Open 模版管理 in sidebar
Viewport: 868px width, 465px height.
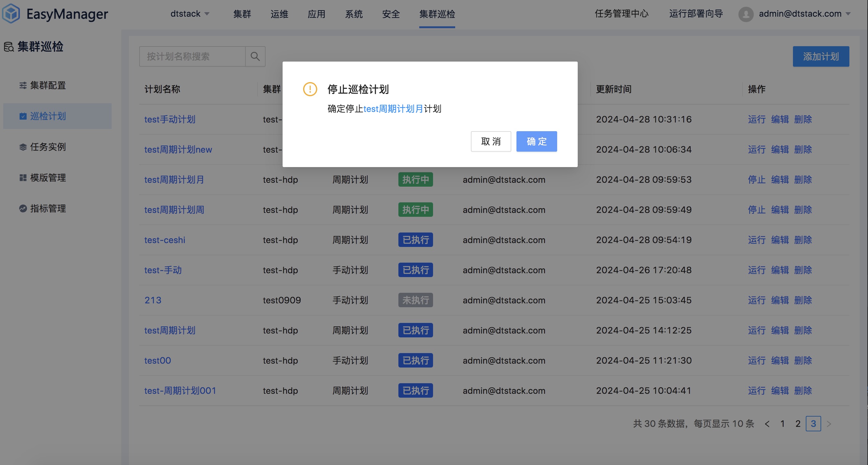tap(57, 178)
